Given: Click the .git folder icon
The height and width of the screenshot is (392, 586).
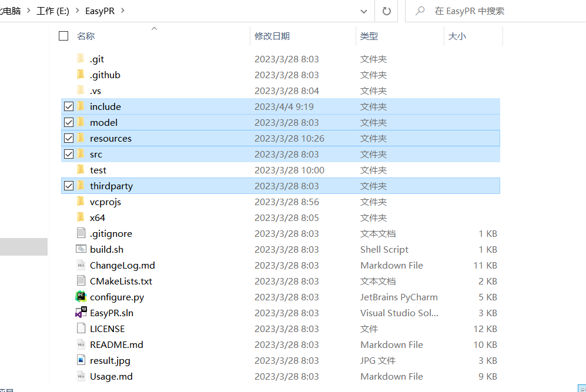Looking at the screenshot, I should pyautogui.click(x=81, y=59).
